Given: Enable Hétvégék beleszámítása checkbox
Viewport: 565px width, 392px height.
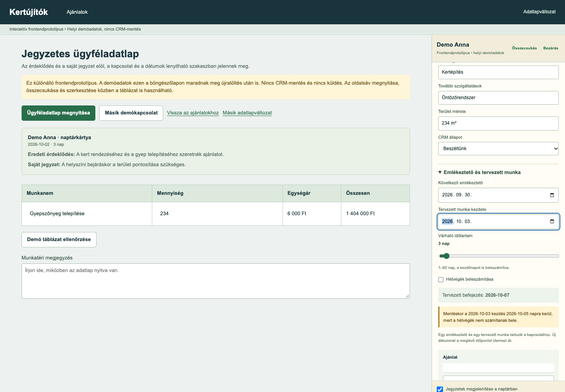Looking at the screenshot, I should pos(441,279).
